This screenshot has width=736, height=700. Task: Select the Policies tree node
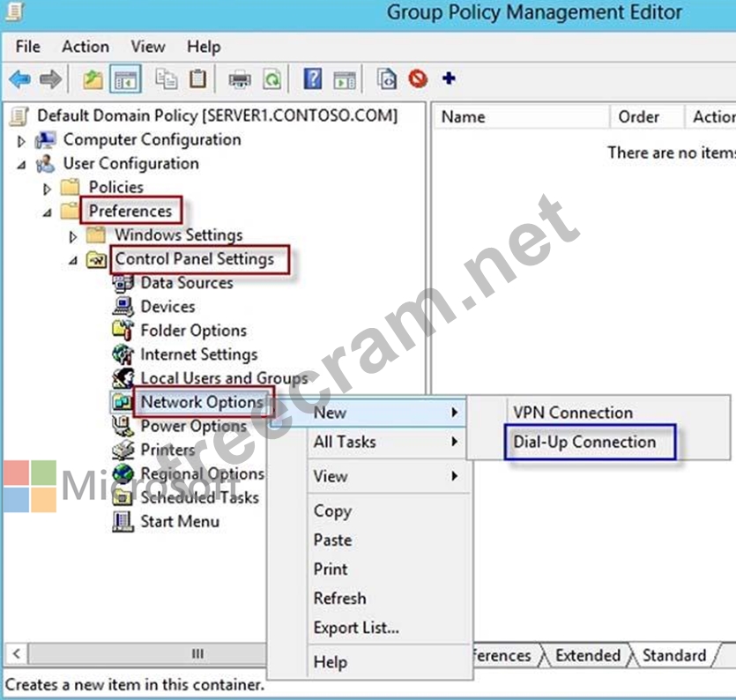(116, 187)
